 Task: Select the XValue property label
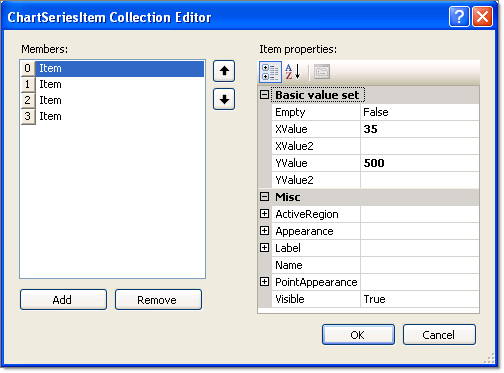pyautogui.click(x=291, y=129)
